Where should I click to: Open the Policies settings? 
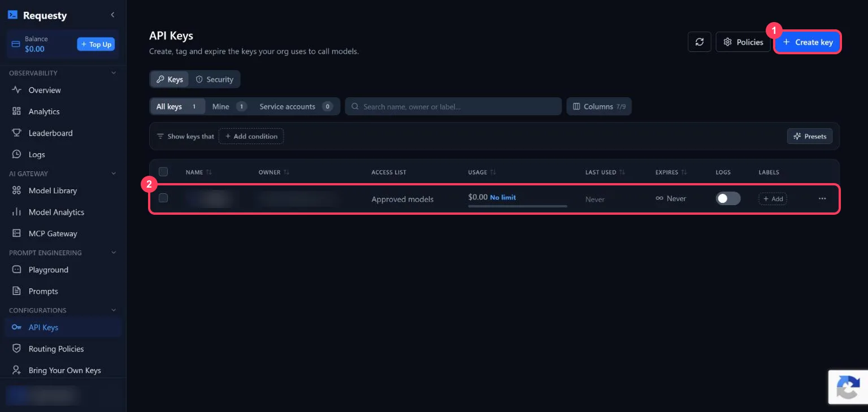[x=743, y=42]
